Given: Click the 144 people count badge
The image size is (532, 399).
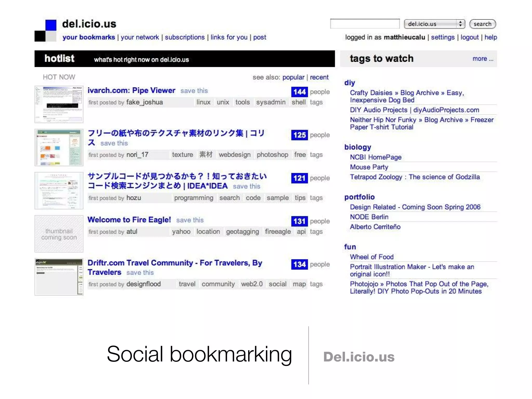Looking at the screenshot, I should (300, 92).
